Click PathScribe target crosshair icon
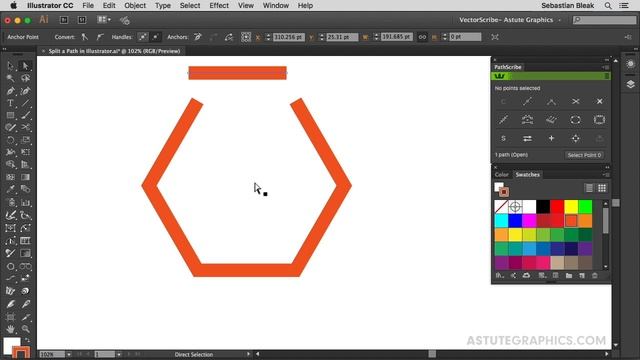Screen dimensions: 640x360 click(x=576, y=138)
